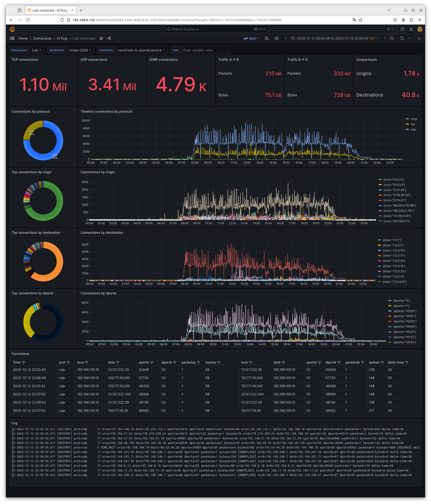Viewport: 431px width, 504px height.
Task: Open dashboard settings gear
Action: point(277,38)
